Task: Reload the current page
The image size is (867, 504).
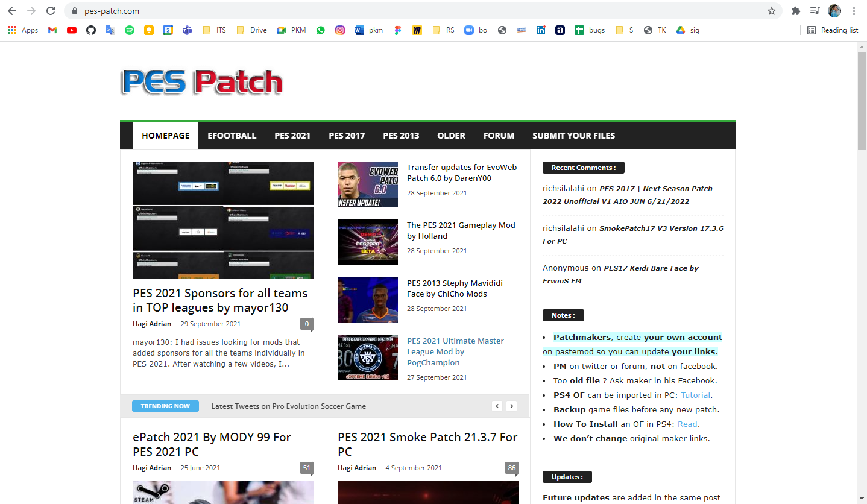Action: click(x=51, y=11)
